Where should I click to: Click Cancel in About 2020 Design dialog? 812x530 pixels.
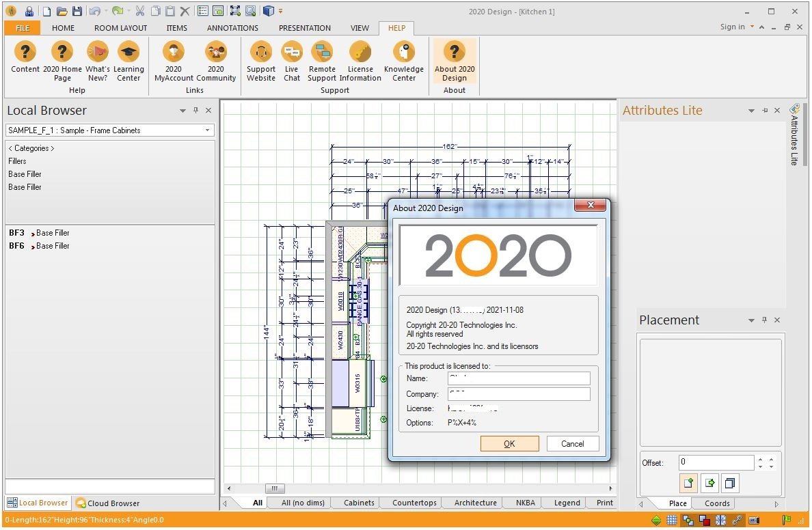click(x=573, y=443)
